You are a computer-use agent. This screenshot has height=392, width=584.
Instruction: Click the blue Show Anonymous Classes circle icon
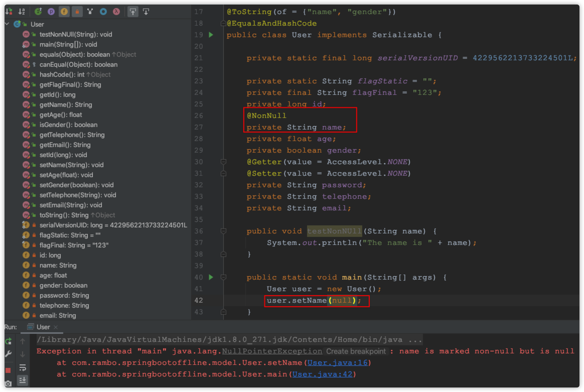click(103, 12)
